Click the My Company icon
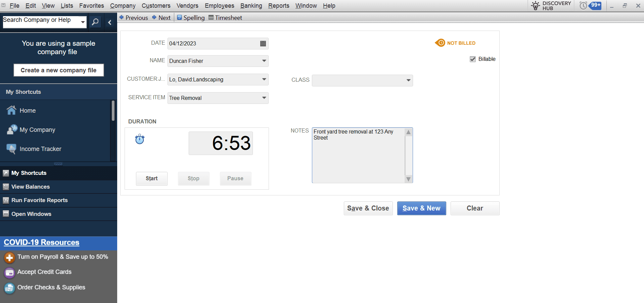 click(x=12, y=129)
